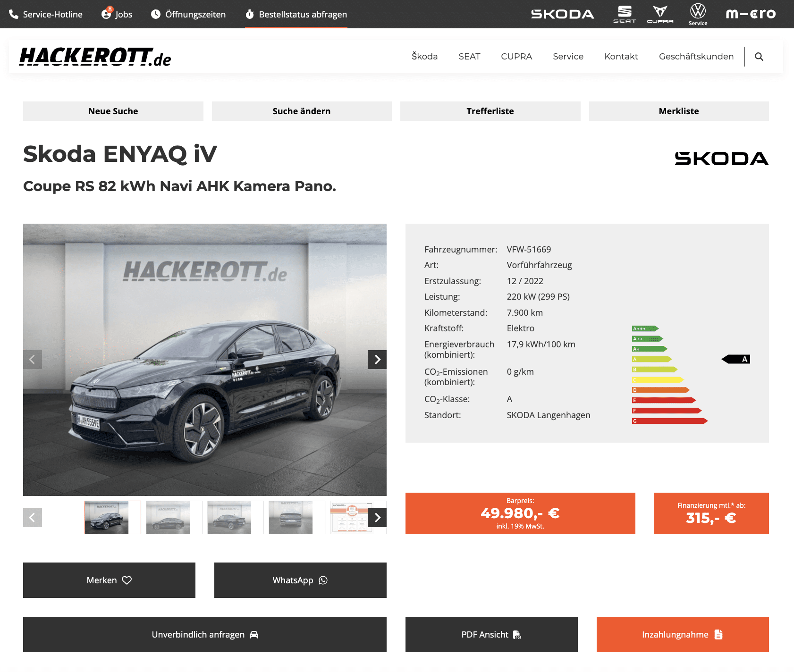This screenshot has width=794, height=672.
Task: Select Fahrzeugnummer value VFW-51669
Action: tap(529, 249)
